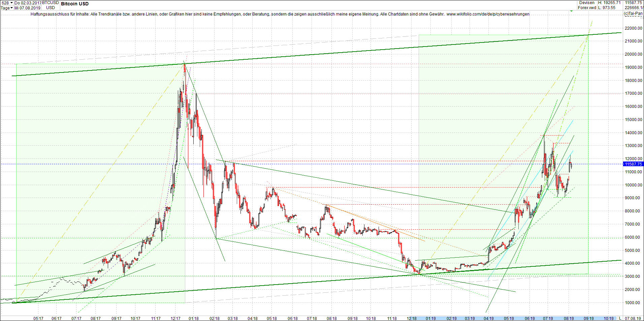
Task: Select the BTCUSD symbol badge
Action: (x=50, y=3)
